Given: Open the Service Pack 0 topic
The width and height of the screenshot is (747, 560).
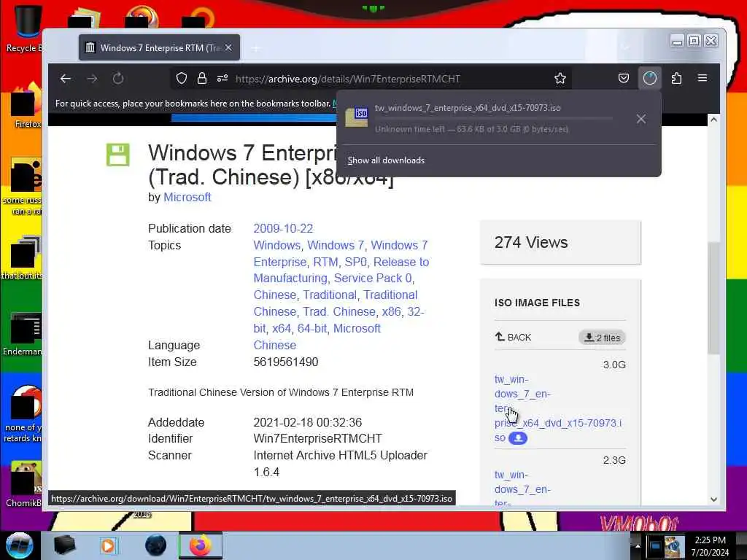Looking at the screenshot, I should [x=373, y=278].
